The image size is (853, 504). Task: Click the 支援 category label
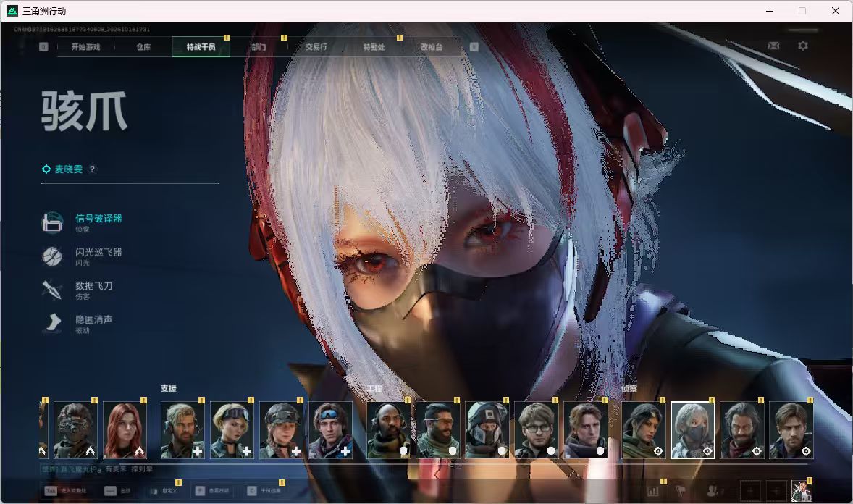point(169,388)
